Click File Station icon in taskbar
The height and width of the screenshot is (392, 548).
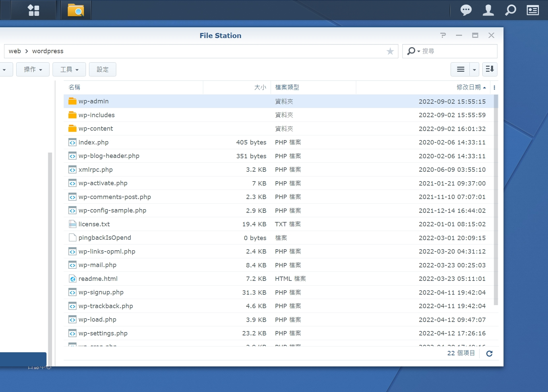[76, 10]
